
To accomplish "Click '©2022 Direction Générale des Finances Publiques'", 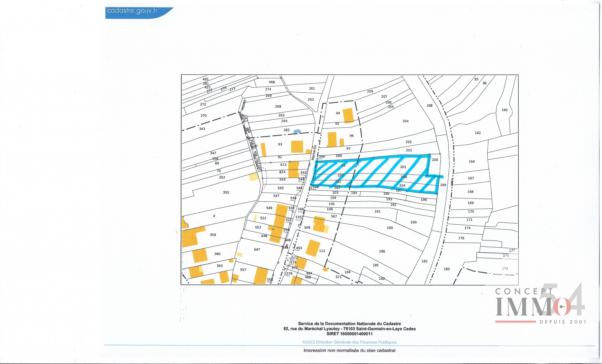I will click(x=350, y=342).
